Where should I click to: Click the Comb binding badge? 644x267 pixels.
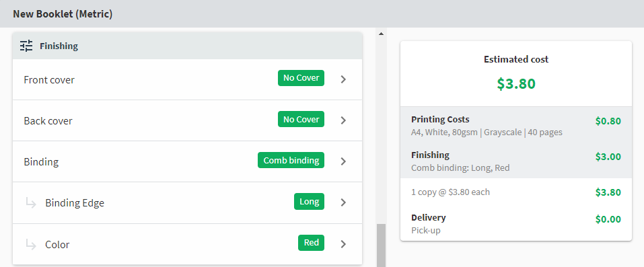click(291, 160)
